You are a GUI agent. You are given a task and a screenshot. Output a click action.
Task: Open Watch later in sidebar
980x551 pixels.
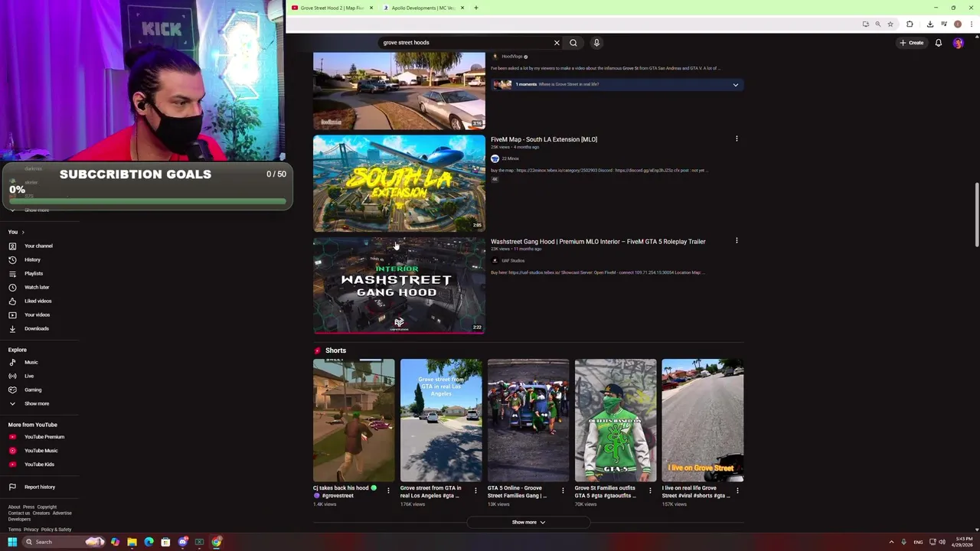pos(37,287)
